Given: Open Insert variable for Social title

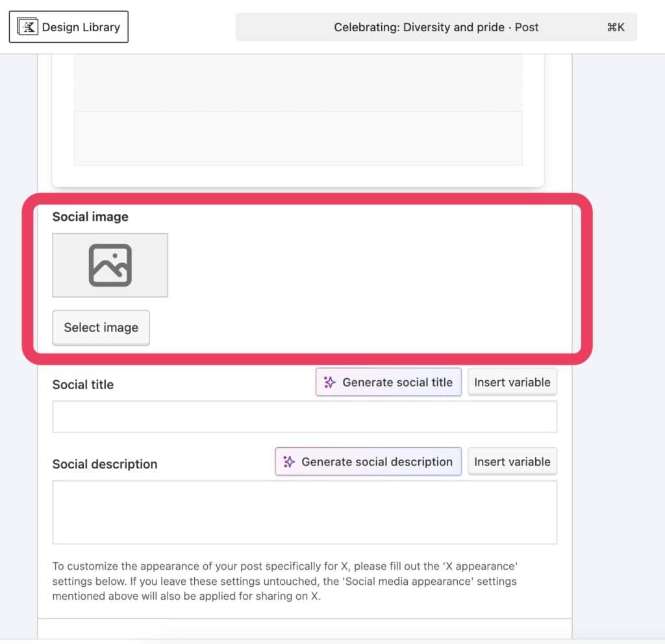Looking at the screenshot, I should point(512,383).
